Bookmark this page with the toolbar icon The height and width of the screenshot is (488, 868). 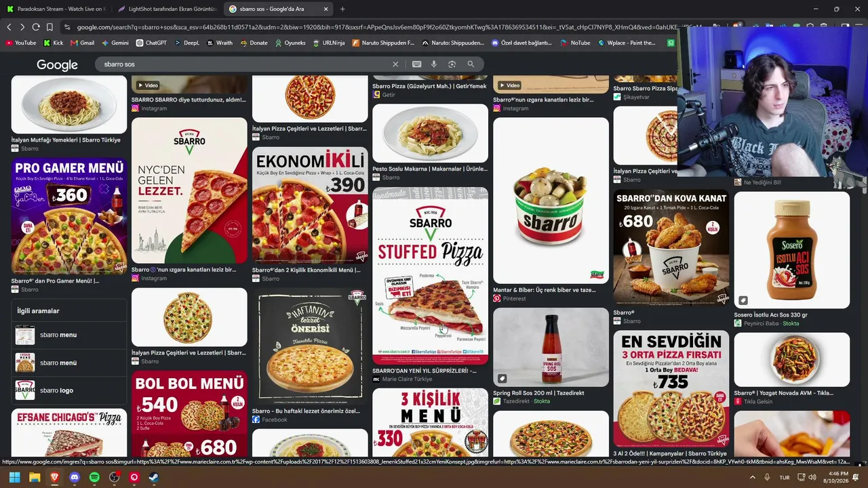[x=50, y=27]
